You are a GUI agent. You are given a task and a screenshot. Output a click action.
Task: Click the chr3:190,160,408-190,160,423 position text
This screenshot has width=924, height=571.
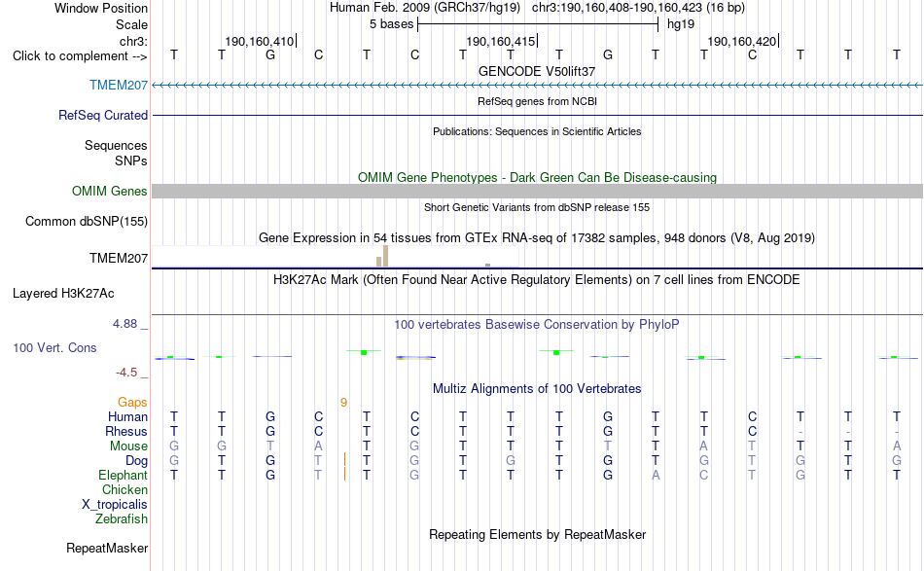click(x=638, y=8)
